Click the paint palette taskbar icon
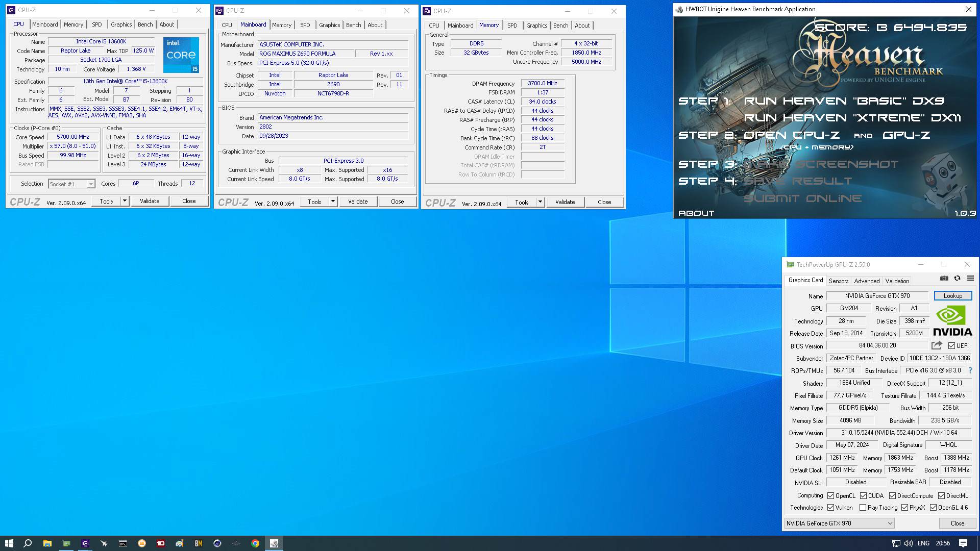This screenshot has height=551, width=980. (x=180, y=543)
